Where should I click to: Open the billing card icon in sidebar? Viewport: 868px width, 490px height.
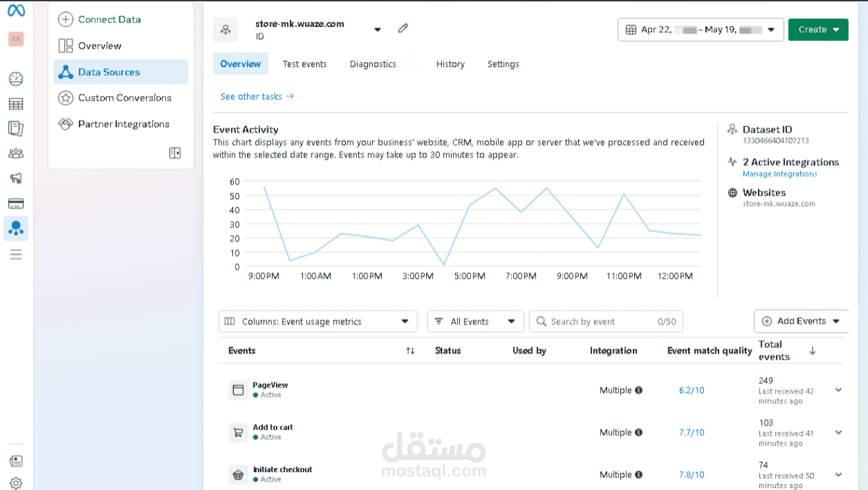pyautogui.click(x=16, y=203)
